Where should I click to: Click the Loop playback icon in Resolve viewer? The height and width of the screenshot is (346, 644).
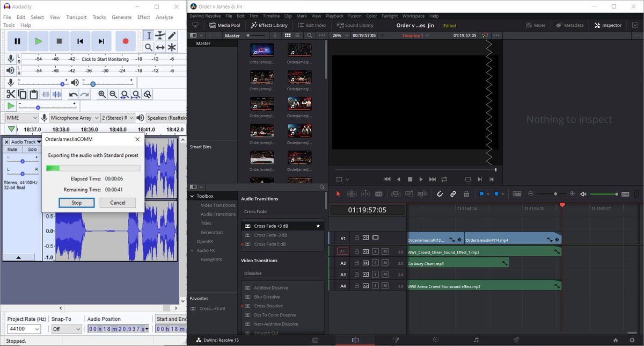pos(444,179)
